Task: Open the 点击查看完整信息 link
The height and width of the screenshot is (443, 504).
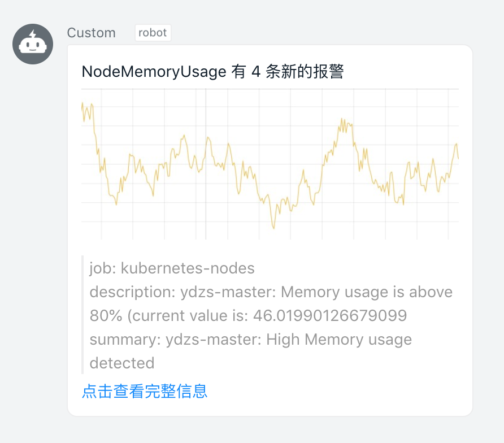Action: point(145,391)
